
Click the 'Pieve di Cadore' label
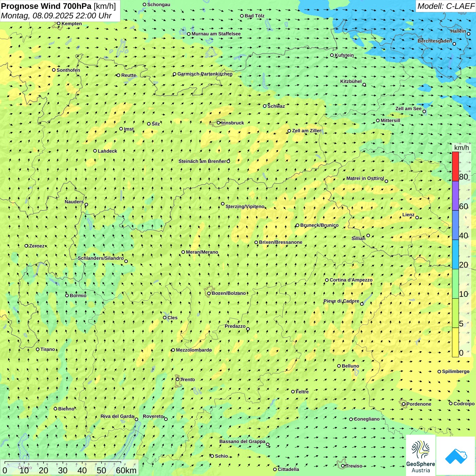341,301
